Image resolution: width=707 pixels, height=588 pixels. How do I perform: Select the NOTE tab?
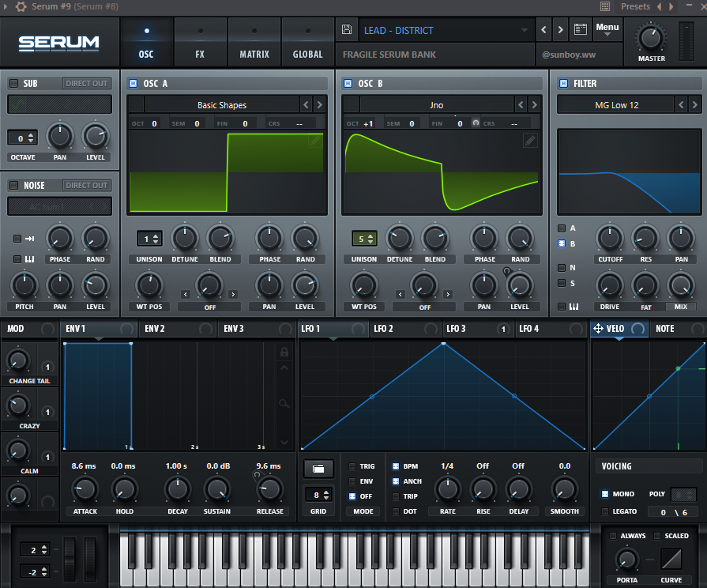click(676, 329)
